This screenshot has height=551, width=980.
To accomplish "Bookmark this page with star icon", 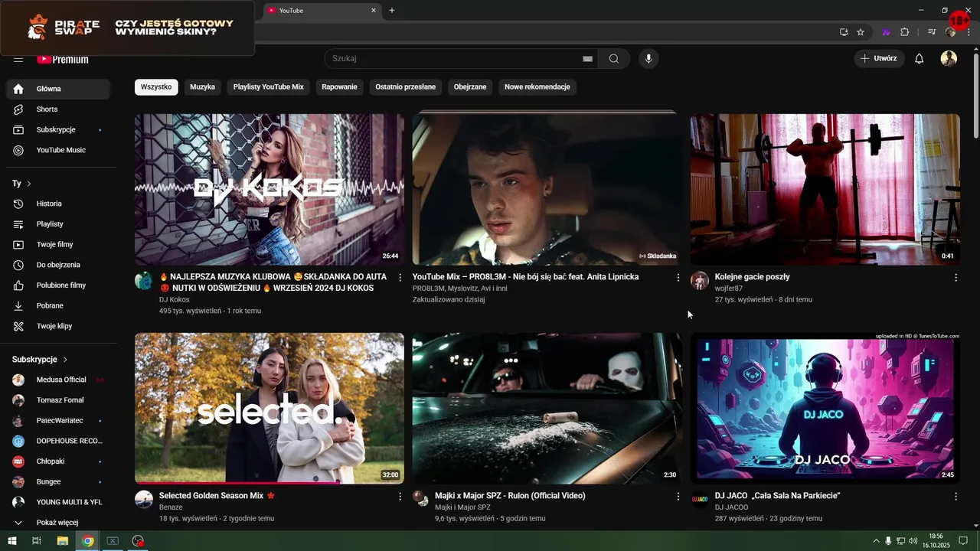I will (861, 32).
